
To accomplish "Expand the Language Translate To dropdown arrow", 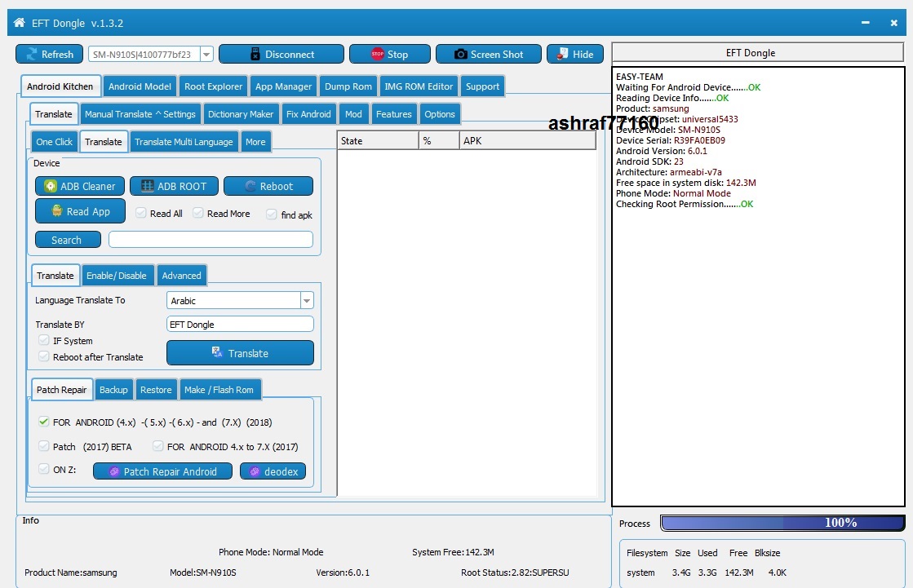I will tap(306, 300).
